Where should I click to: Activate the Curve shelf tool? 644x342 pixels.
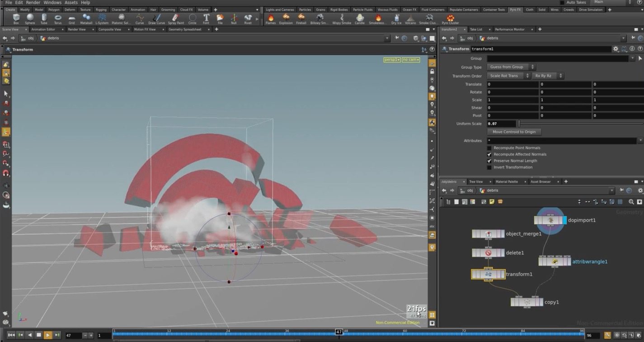point(140,19)
